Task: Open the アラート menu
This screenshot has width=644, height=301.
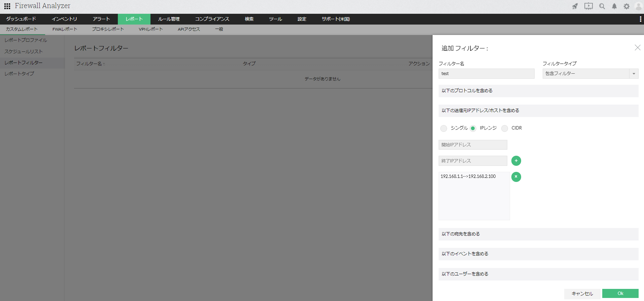Action: click(101, 19)
